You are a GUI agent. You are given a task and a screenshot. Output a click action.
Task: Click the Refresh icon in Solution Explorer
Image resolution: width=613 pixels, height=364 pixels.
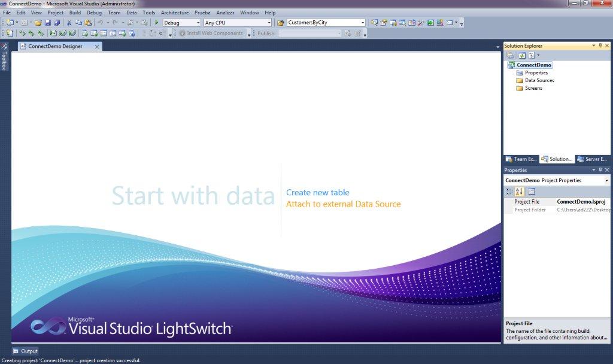point(522,56)
